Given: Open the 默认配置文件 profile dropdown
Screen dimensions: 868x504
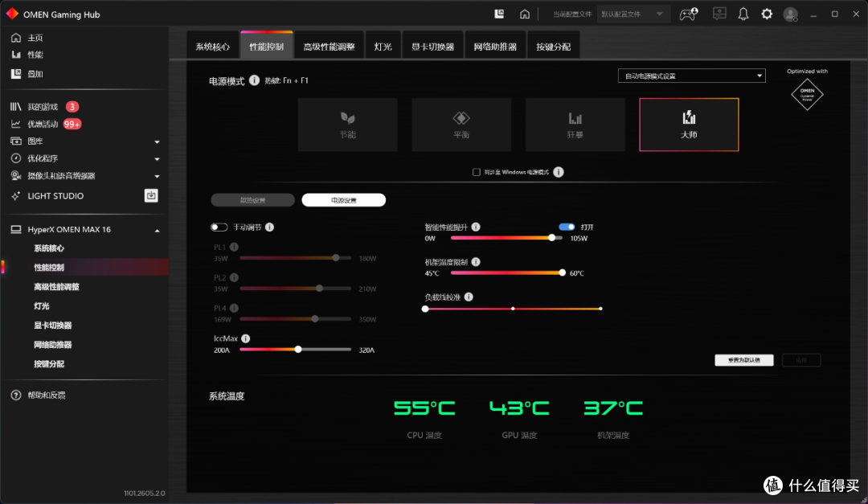Looking at the screenshot, I should 633,14.
